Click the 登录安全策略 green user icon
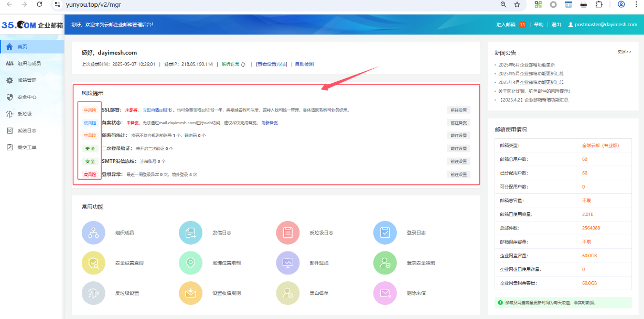This screenshot has height=319, width=644. click(384, 263)
